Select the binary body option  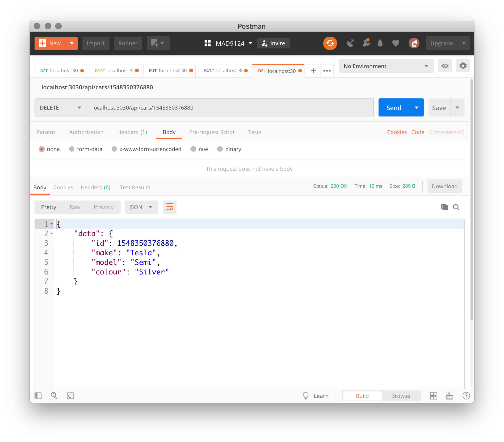220,149
